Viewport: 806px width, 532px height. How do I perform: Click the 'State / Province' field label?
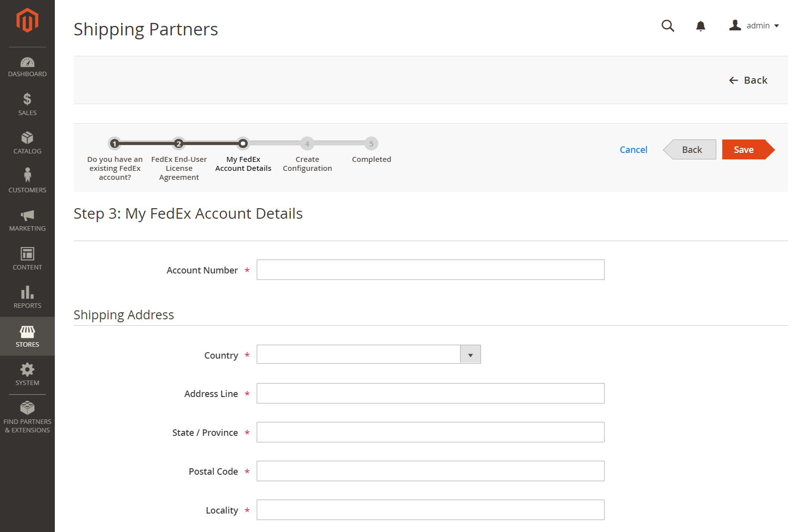click(x=205, y=432)
